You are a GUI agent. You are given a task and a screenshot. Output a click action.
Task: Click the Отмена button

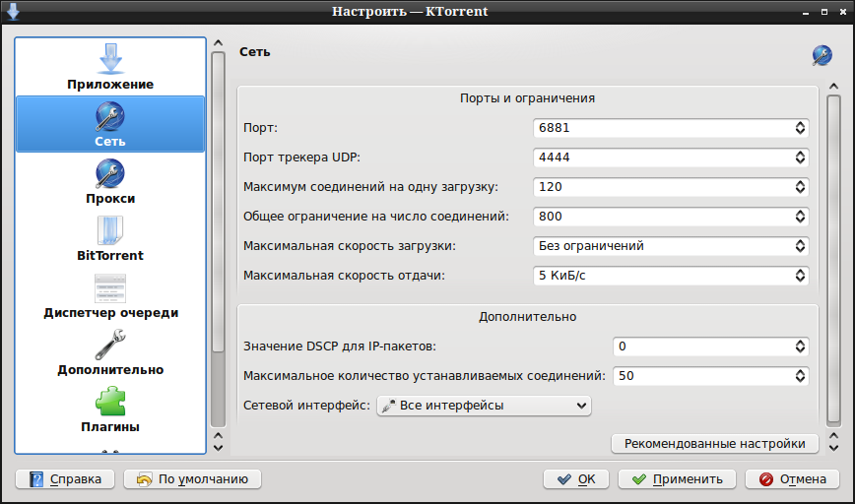[792, 479]
